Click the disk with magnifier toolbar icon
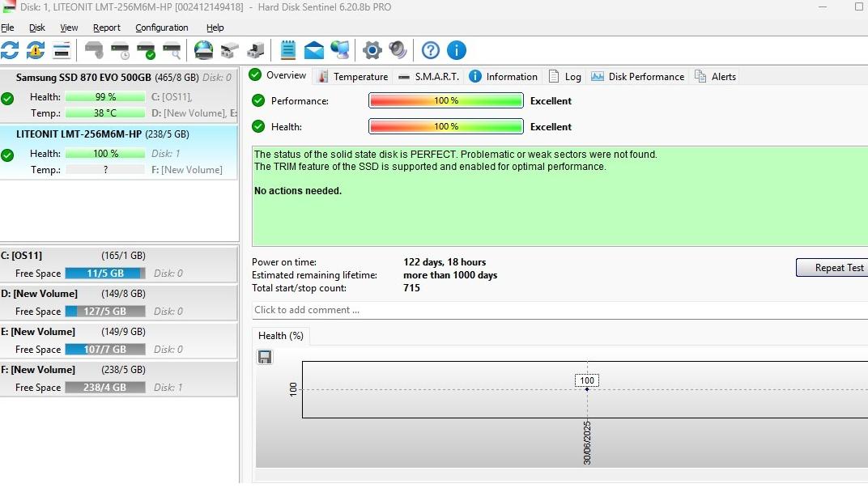 tap(172, 50)
